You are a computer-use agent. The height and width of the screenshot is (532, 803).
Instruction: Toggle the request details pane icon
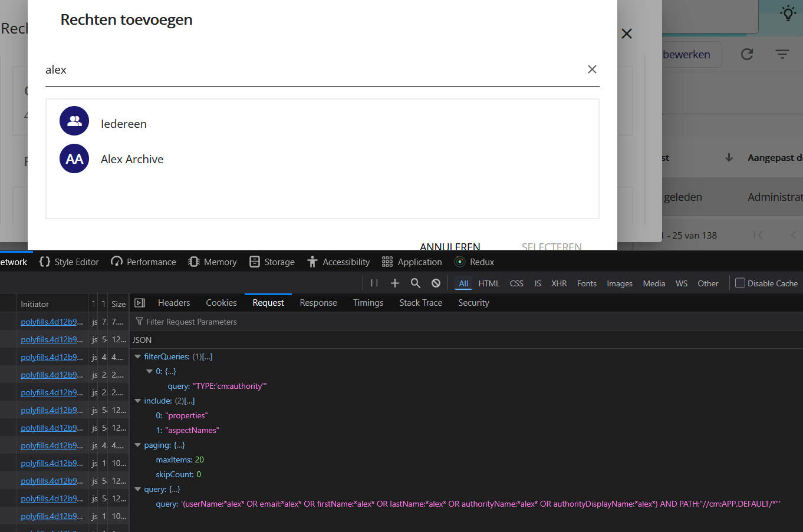(140, 303)
